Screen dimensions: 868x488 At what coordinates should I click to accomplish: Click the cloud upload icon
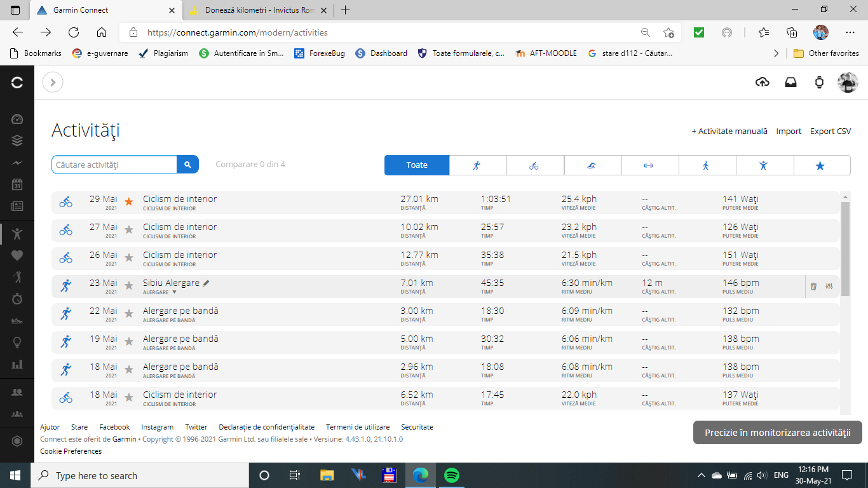pos(762,82)
